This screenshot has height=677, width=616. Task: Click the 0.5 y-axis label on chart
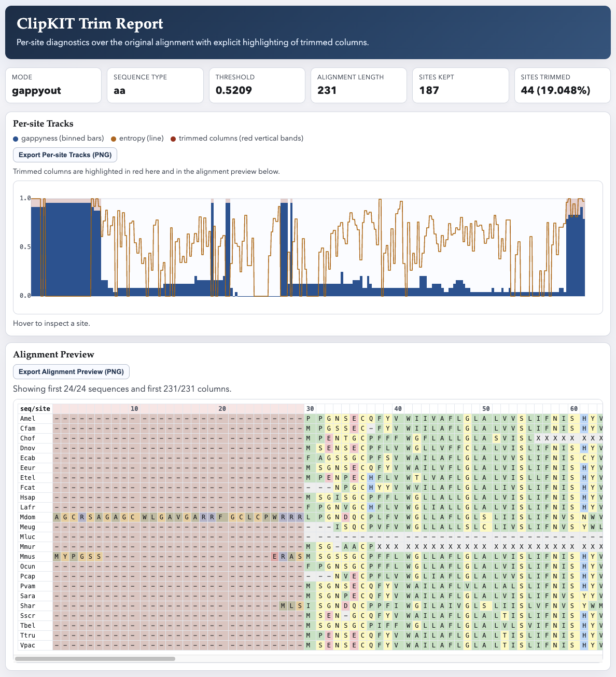pos(25,247)
